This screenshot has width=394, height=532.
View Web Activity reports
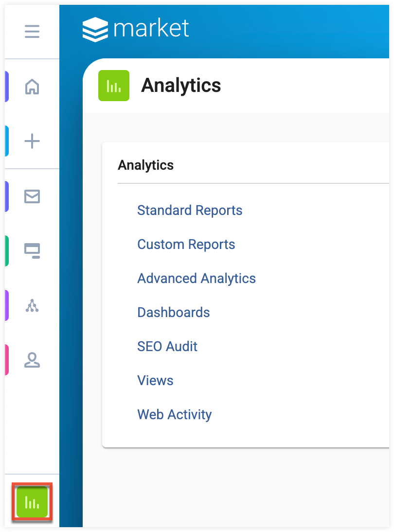click(174, 414)
